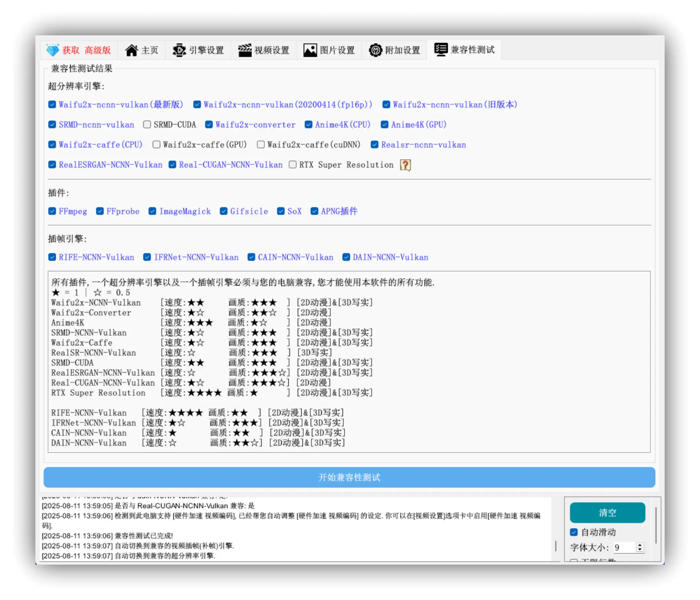Check the SRMD-CUDA checkbox
Screen dimensions: 700x600
(x=147, y=124)
